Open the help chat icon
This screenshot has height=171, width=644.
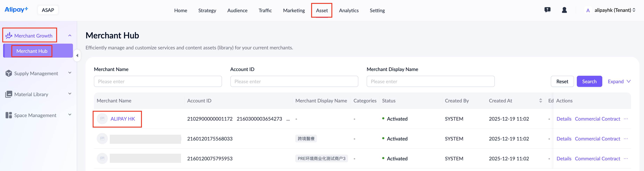pos(547,10)
